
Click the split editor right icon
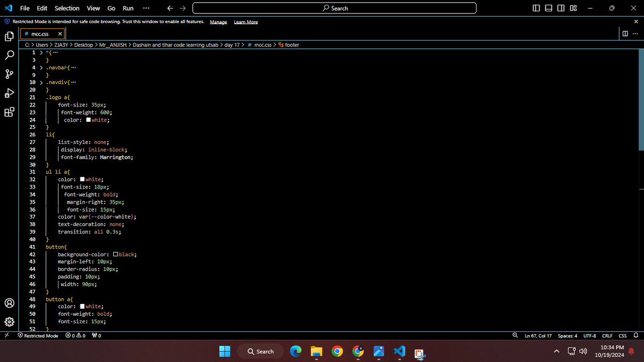(x=625, y=33)
